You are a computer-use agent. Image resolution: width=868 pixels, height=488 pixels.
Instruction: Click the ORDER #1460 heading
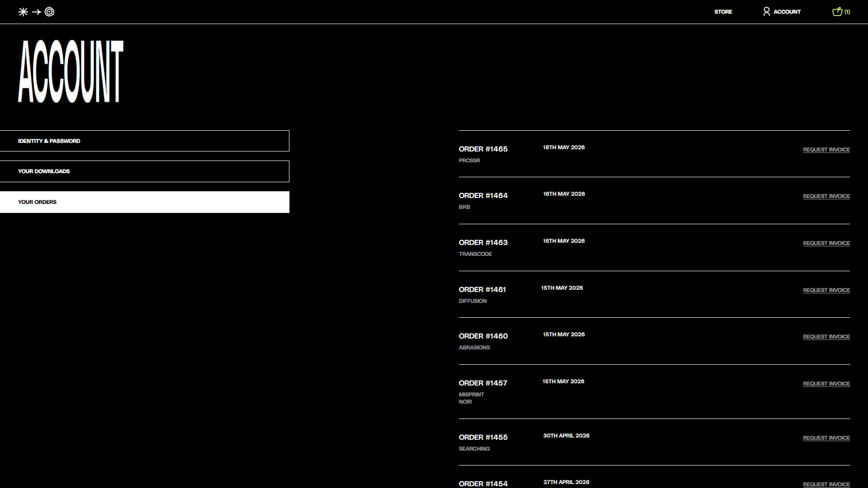coord(483,336)
